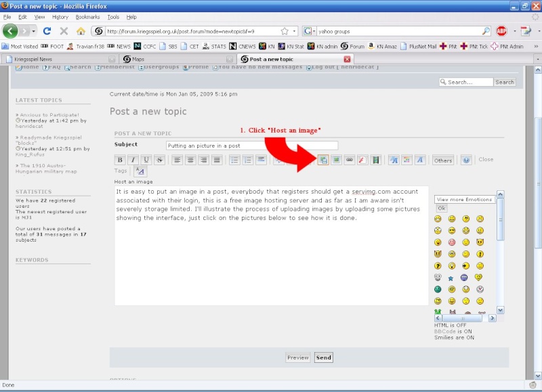Justify the post text

pos(217,160)
